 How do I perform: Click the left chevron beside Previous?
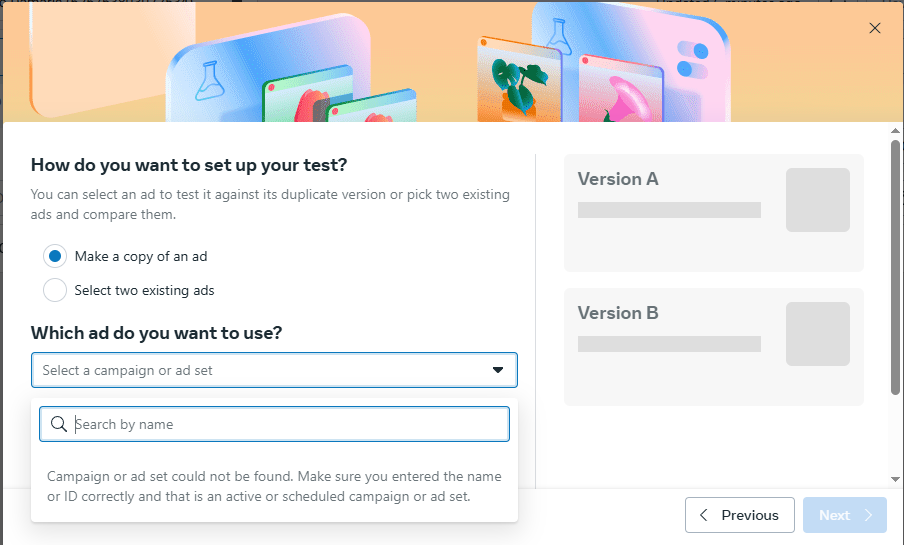click(704, 515)
